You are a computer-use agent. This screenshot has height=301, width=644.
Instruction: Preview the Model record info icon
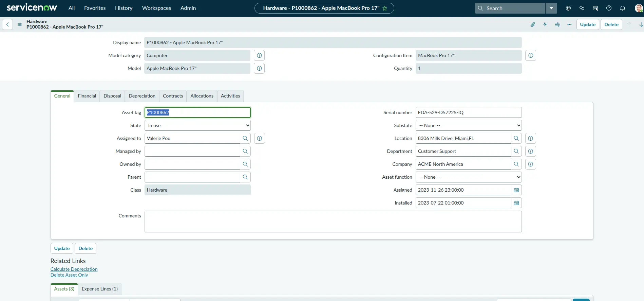(x=259, y=68)
